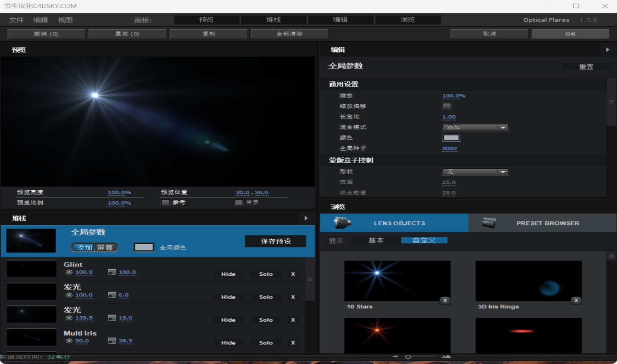Click the 取消 button

pos(489,34)
